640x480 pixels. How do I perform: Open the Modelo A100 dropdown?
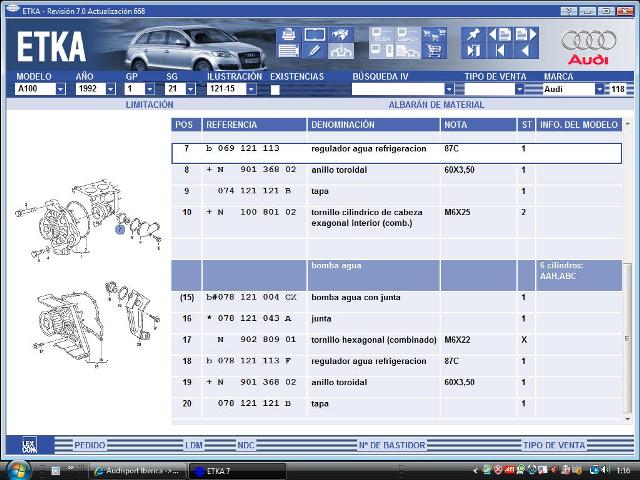(60, 89)
